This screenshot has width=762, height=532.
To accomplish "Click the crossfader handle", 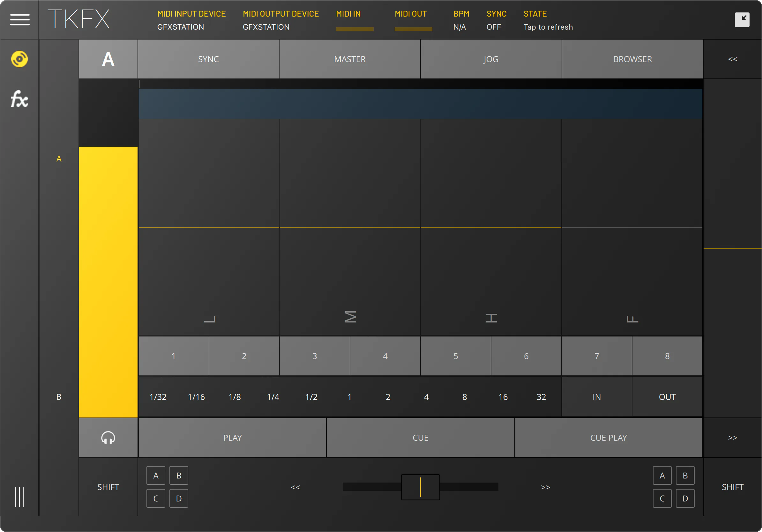I will click(421, 487).
